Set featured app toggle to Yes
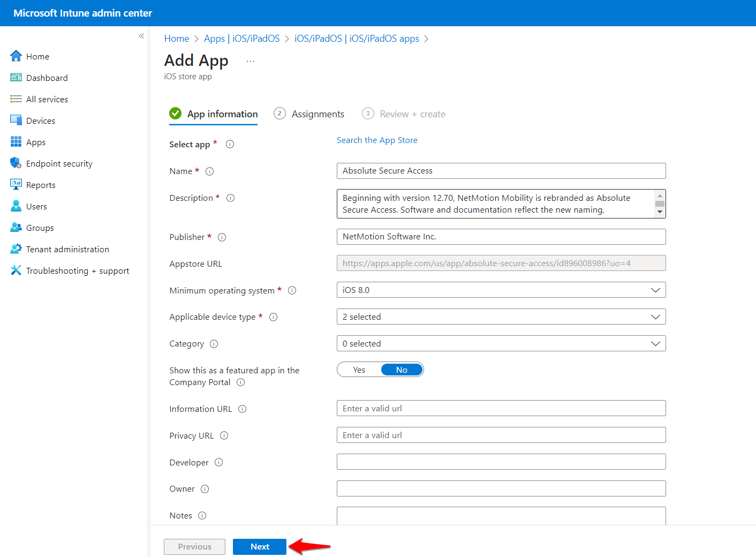Viewport: 756px width, 557px height. point(359,370)
